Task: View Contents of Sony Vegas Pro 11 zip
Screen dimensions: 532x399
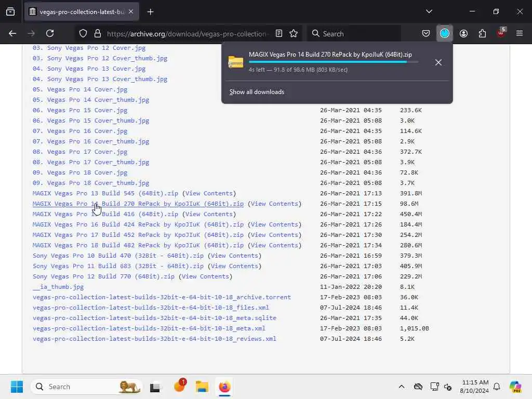Action: [x=234, y=266]
